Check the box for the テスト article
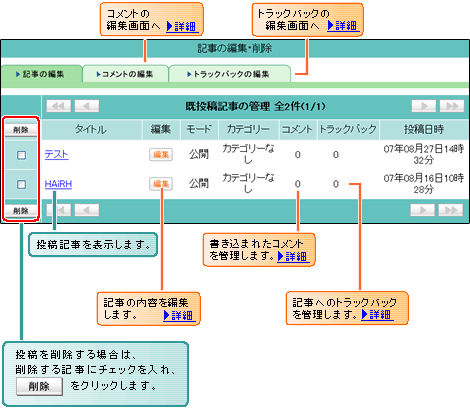This screenshot has height=412, width=470. pyautogui.click(x=21, y=155)
